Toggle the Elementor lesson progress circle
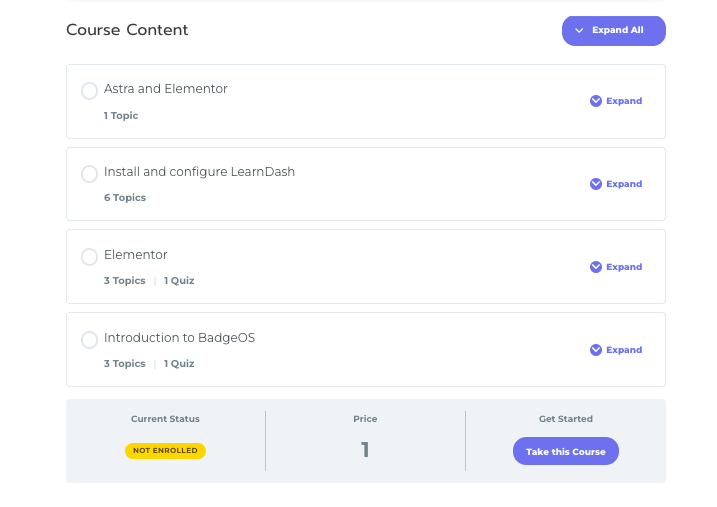This screenshot has height=507, width=717. click(x=89, y=257)
